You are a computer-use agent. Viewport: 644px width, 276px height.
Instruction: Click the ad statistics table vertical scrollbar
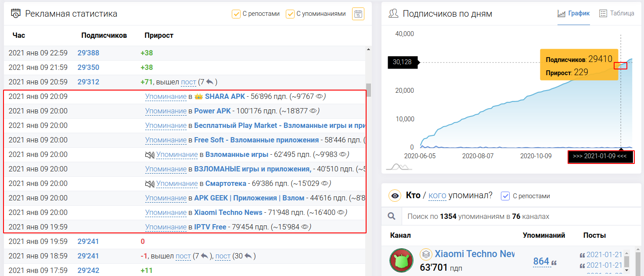click(369, 90)
